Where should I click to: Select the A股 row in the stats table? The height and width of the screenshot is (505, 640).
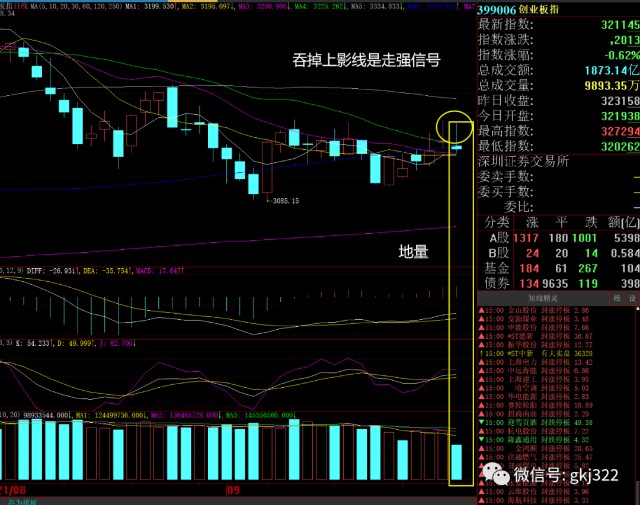click(x=559, y=238)
